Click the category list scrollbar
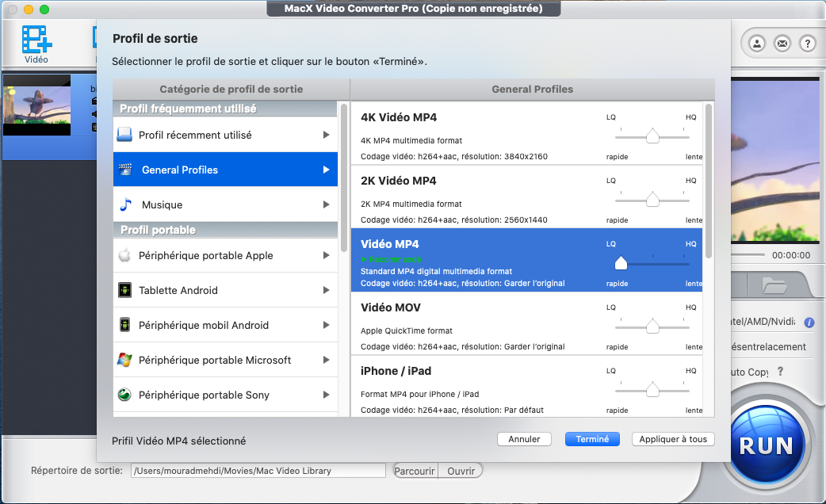 344,177
